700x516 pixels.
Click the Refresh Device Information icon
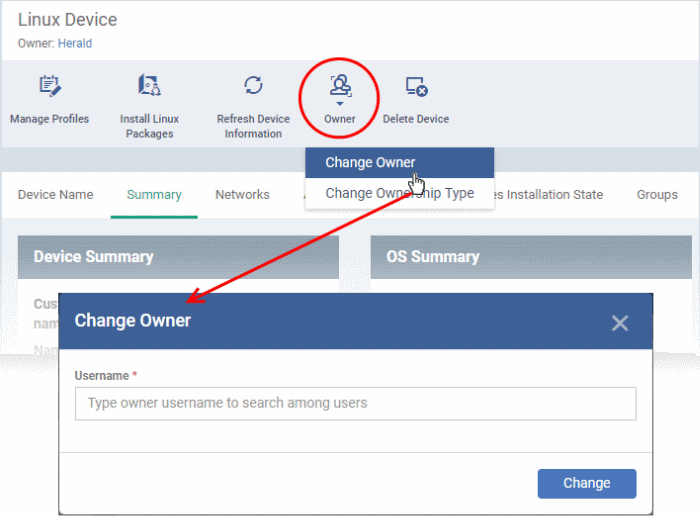pyautogui.click(x=253, y=85)
